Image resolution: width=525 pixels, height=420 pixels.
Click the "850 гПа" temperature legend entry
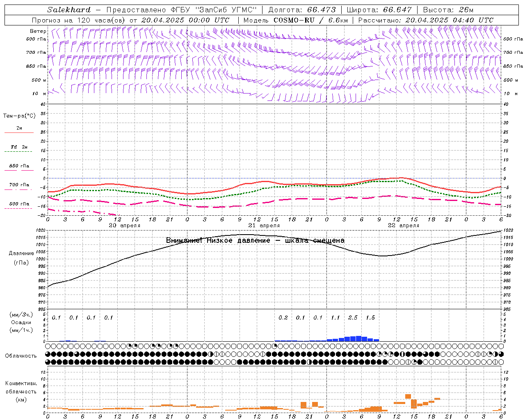click(x=19, y=166)
